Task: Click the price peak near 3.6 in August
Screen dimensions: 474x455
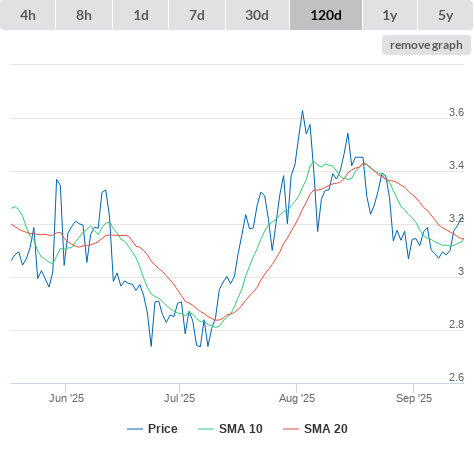Action: point(302,111)
